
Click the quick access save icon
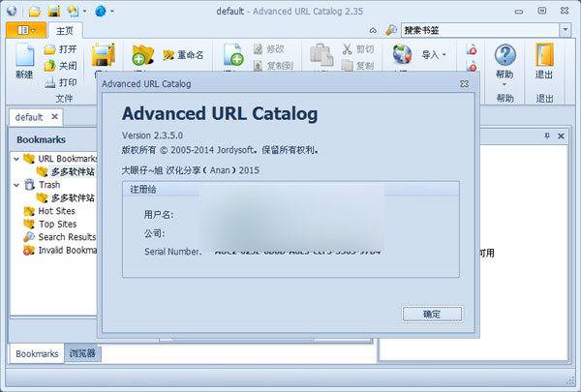54,11
